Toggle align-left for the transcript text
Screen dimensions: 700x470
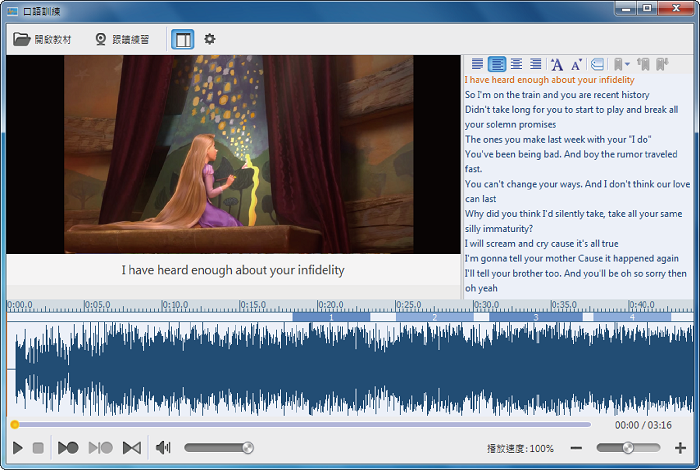[497, 64]
